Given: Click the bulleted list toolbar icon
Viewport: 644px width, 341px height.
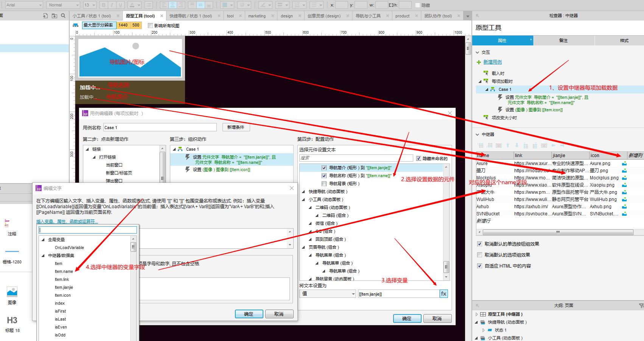Looking at the screenshot, I should [149, 5].
